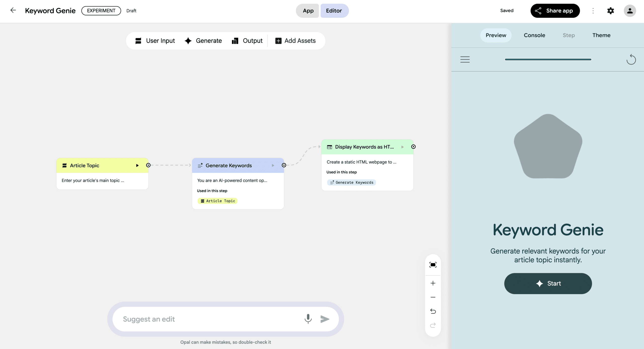
Task: Open the Theme tab
Action: click(601, 35)
